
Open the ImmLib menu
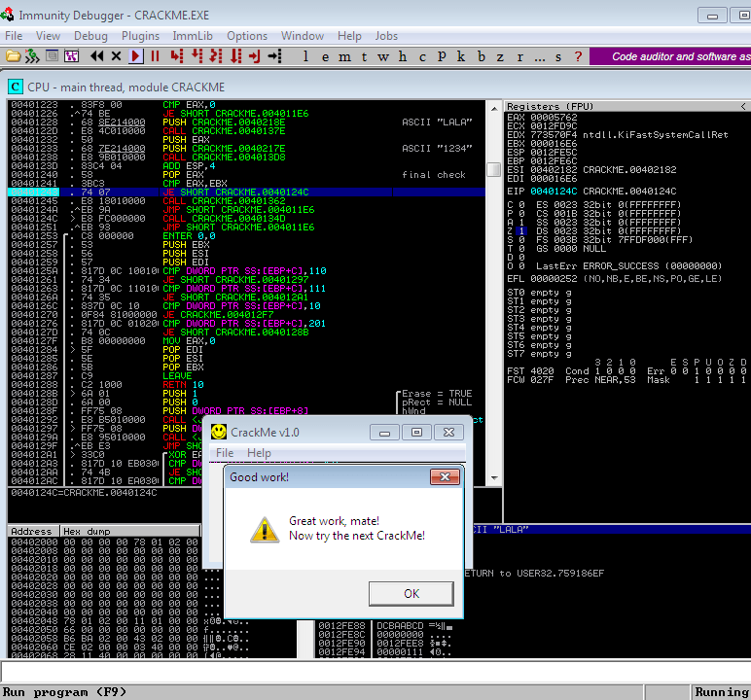click(x=193, y=36)
